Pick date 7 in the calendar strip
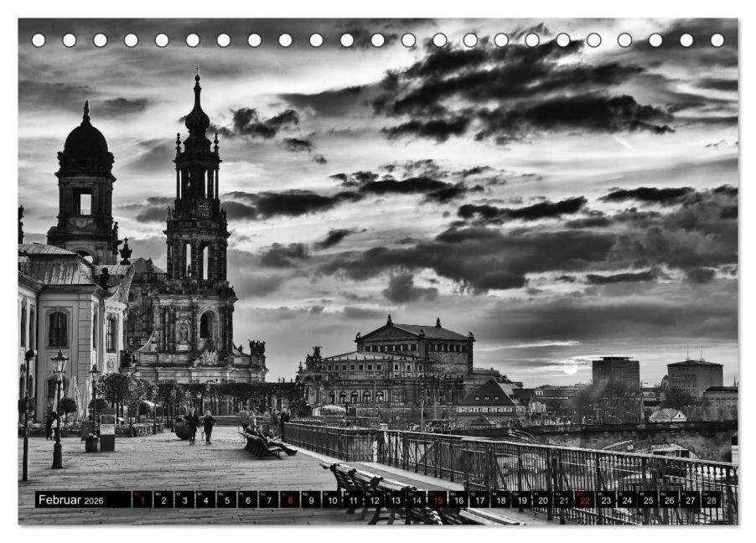This screenshot has height=543, width=756. 268,499
